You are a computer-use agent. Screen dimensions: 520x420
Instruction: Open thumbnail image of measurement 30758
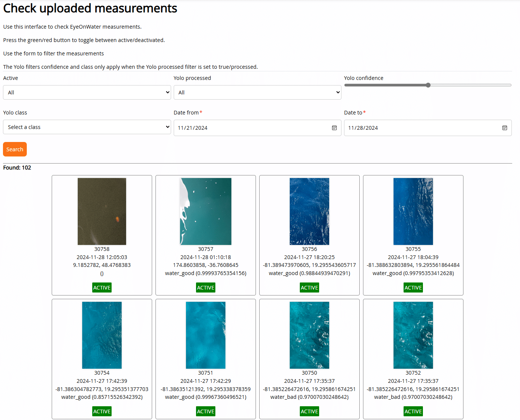coord(102,211)
